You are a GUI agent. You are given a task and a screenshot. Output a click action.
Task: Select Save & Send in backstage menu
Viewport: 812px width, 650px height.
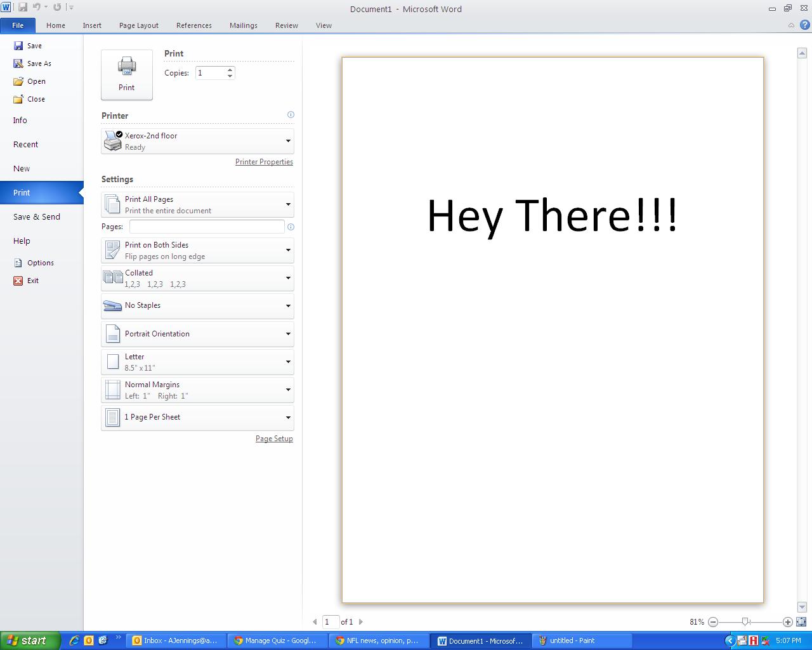[x=37, y=217]
